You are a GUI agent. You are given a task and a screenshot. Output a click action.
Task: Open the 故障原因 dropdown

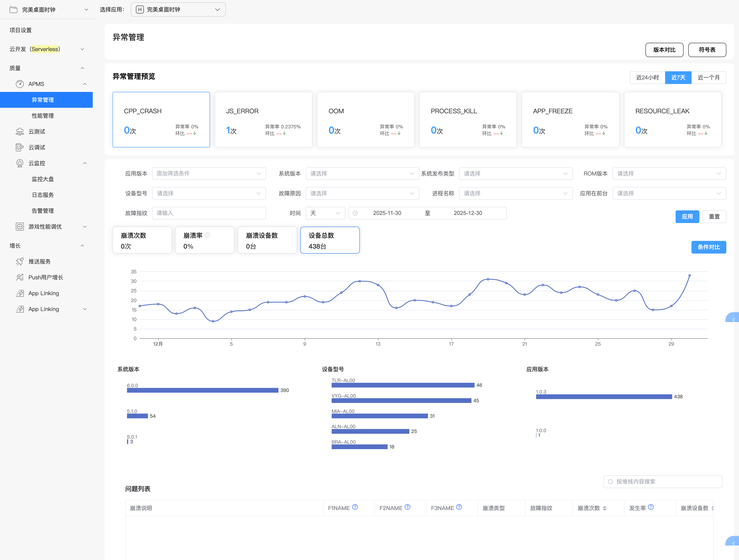[362, 193]
